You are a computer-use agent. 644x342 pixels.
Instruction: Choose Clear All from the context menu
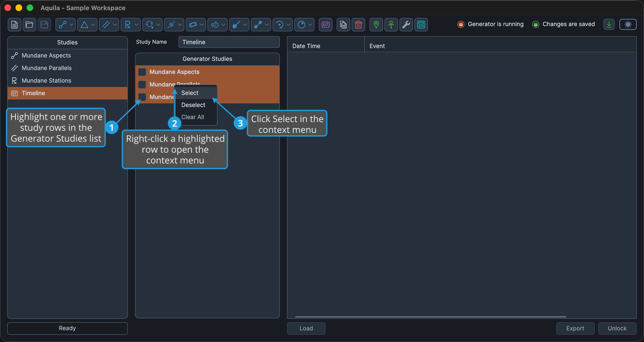click(x=195, y=117)
